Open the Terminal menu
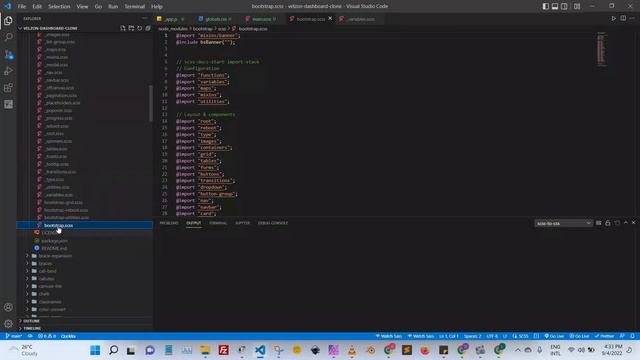This screenshot has height=360, width=640. click(x=135, y=7)
